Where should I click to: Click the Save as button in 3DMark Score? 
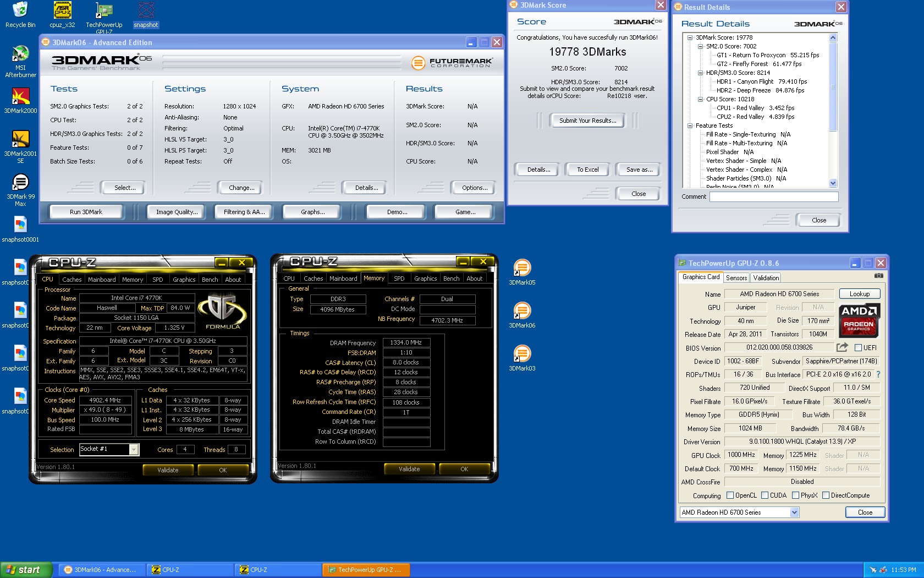click(x=639, y=170)
